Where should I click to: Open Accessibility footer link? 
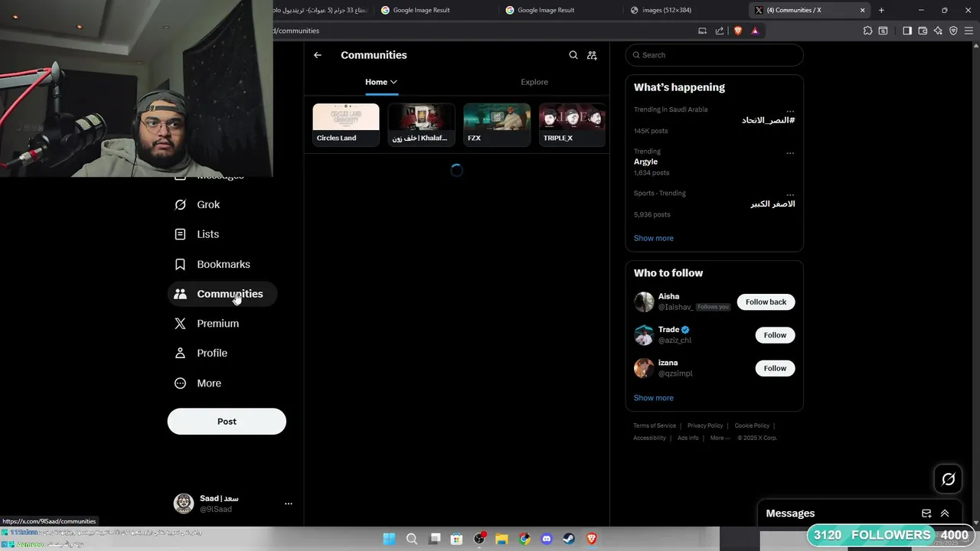[x=649, y=438]
